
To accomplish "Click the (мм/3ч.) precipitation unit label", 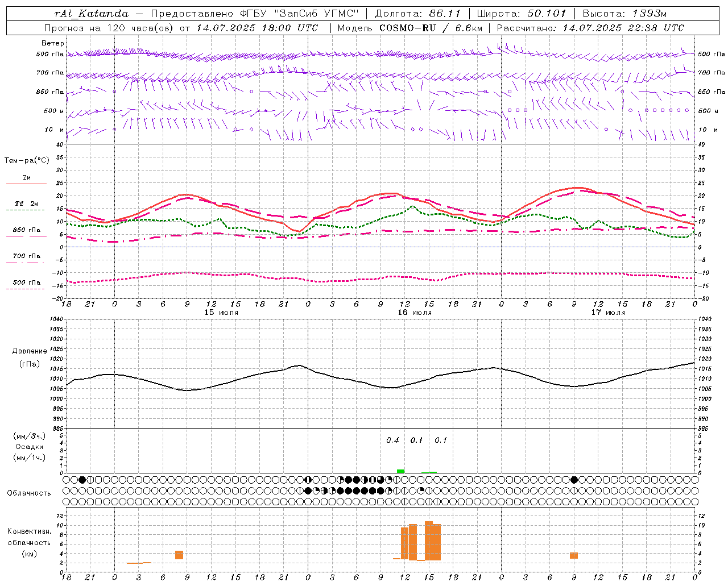I will point(30,436).
